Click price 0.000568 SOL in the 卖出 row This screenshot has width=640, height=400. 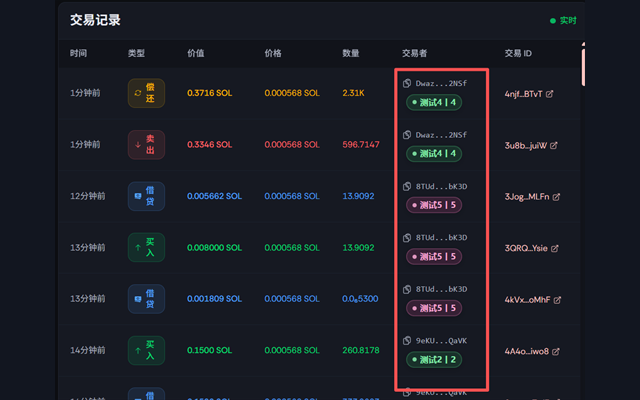[x=292, y=144]
